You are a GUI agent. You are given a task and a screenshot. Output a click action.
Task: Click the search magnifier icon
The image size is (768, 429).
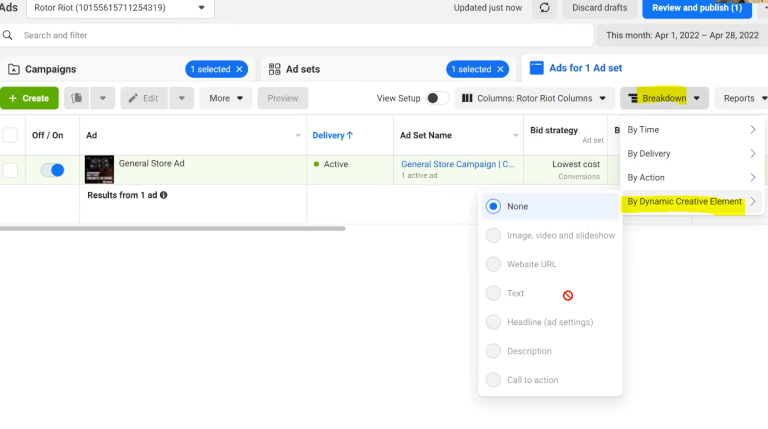pyautogui.click(x=8, y=35)
